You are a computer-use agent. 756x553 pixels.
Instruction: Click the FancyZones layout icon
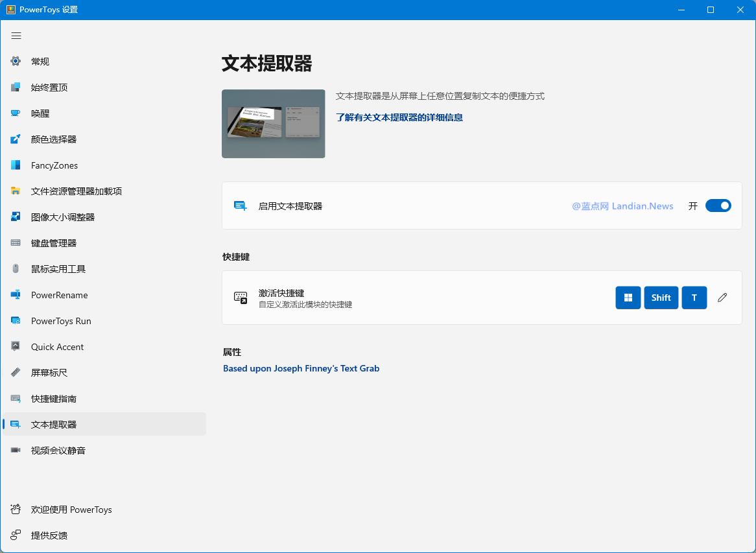[x=16, y=165]
